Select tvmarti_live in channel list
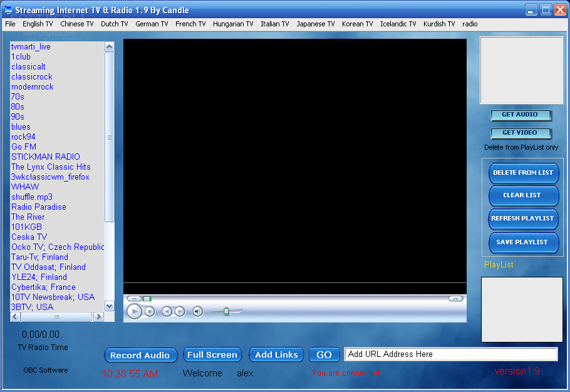570x392 pixels. pos(31,47)
